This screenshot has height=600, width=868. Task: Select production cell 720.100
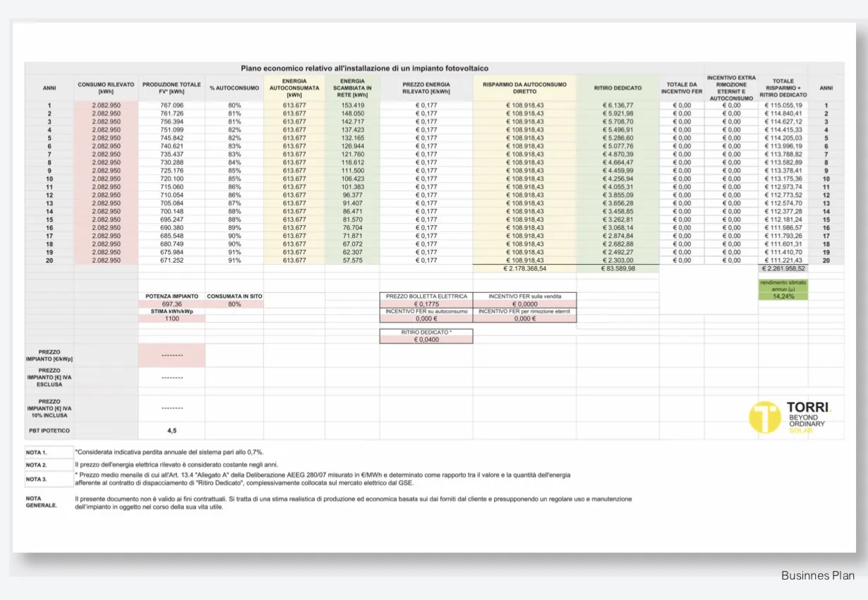click(x=172, y=179)
